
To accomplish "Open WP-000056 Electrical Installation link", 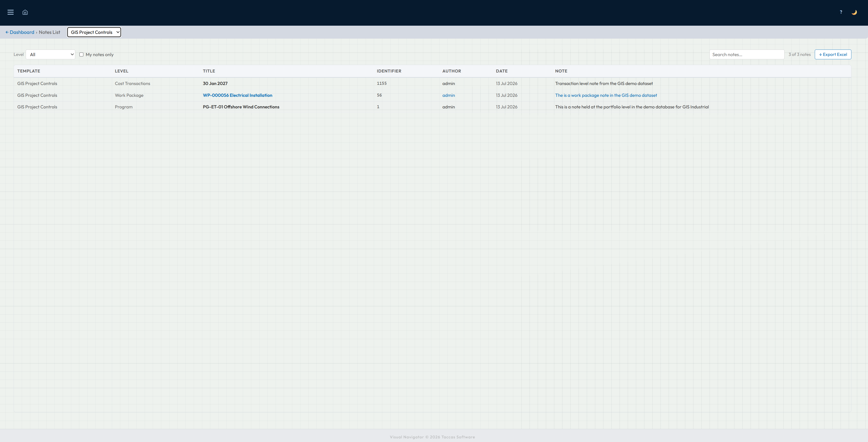I will click(238, 95).
